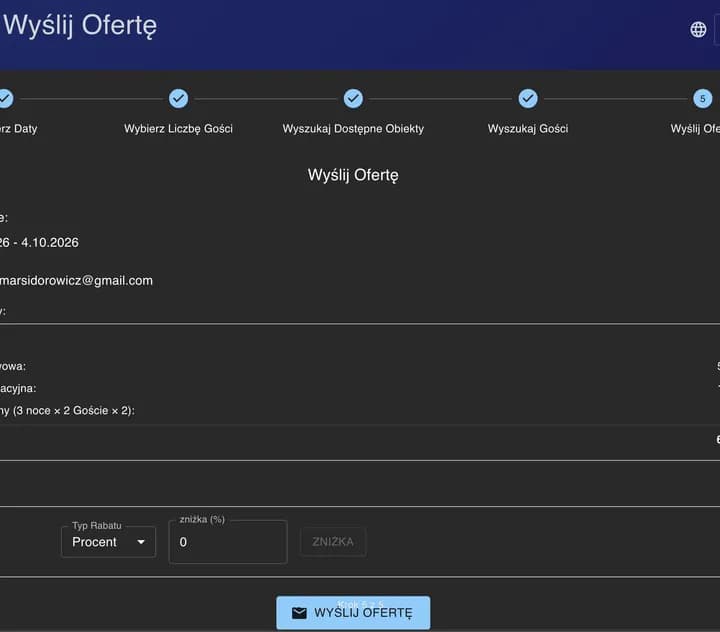720x632 pixels.
Task: Send with the 'WYŚLIJ OFERTĘ' button
Action: pyautogui.click(x=353, y=613)
